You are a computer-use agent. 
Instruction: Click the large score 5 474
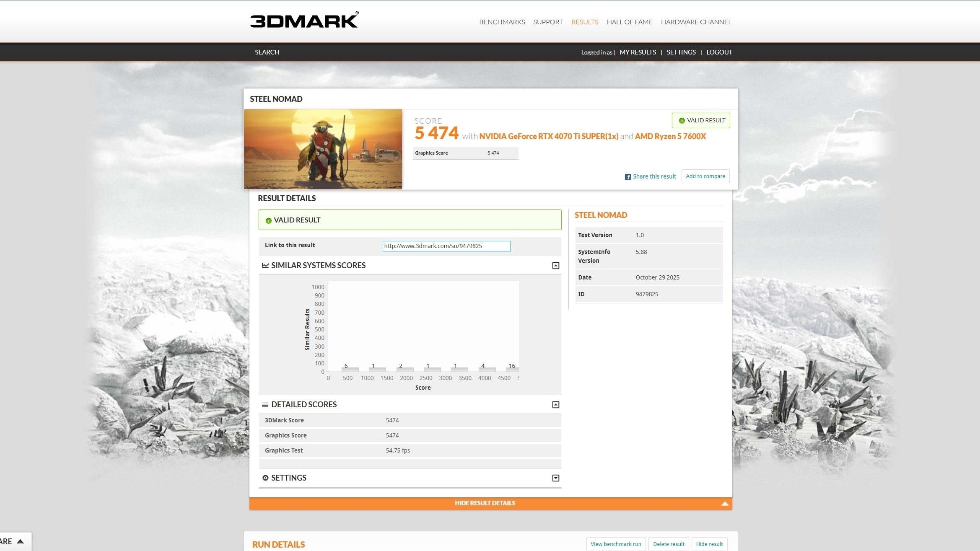[x=436, y=133]
